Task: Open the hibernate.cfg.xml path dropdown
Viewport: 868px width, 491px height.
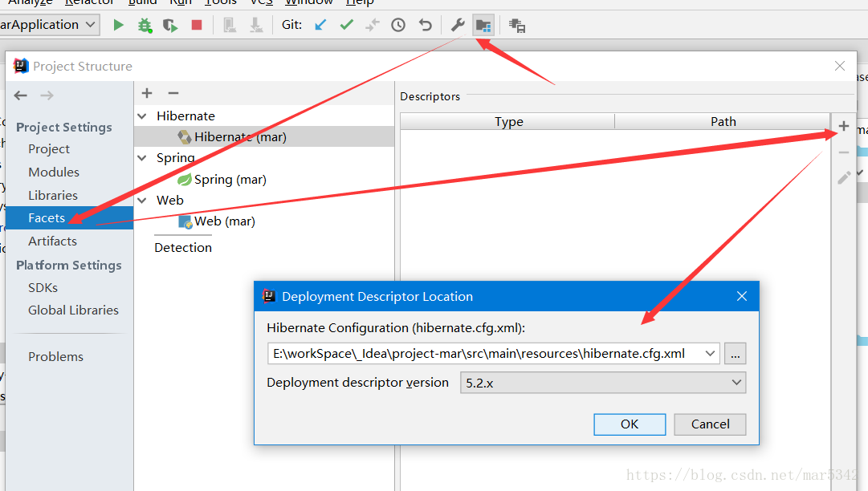Action: tap(711, 353)
